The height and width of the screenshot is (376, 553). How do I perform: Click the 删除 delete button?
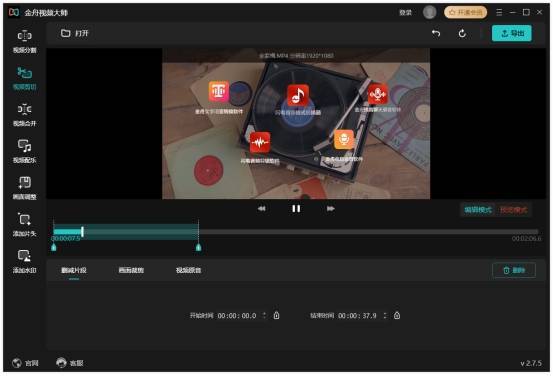tap(514, 270)
